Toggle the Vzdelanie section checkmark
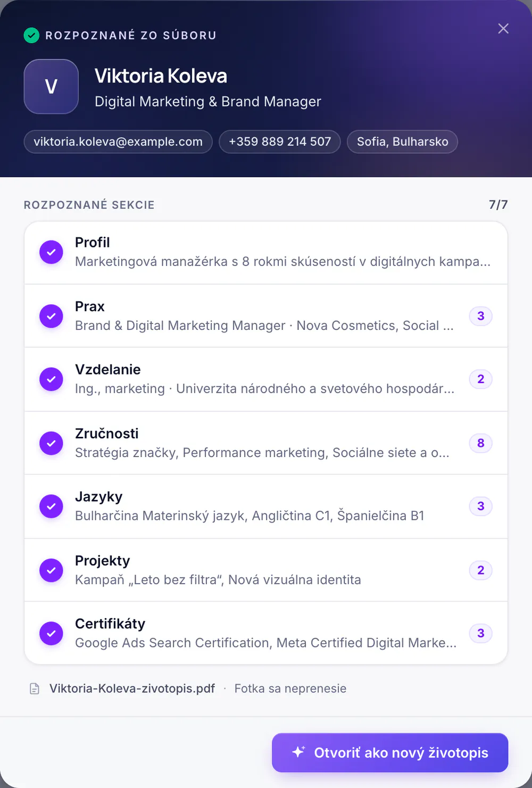The width and height of the screenshot is (532, 788). point(51,379)
